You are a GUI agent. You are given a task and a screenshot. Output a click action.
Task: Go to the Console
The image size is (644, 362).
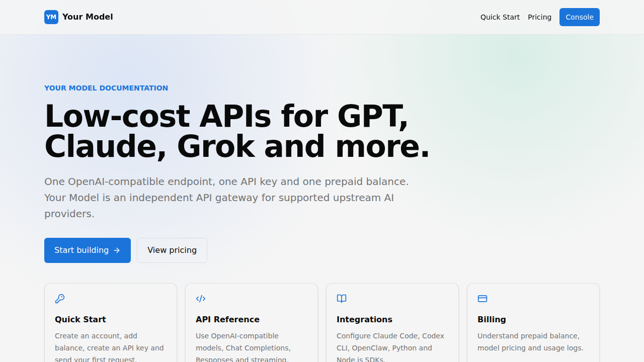point(580,17)
